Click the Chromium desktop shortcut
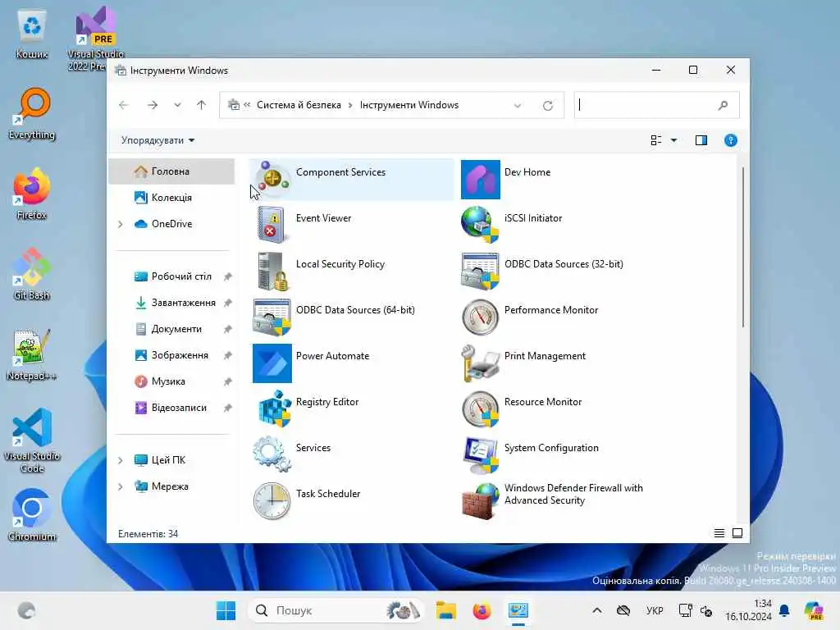 point(32,515)
